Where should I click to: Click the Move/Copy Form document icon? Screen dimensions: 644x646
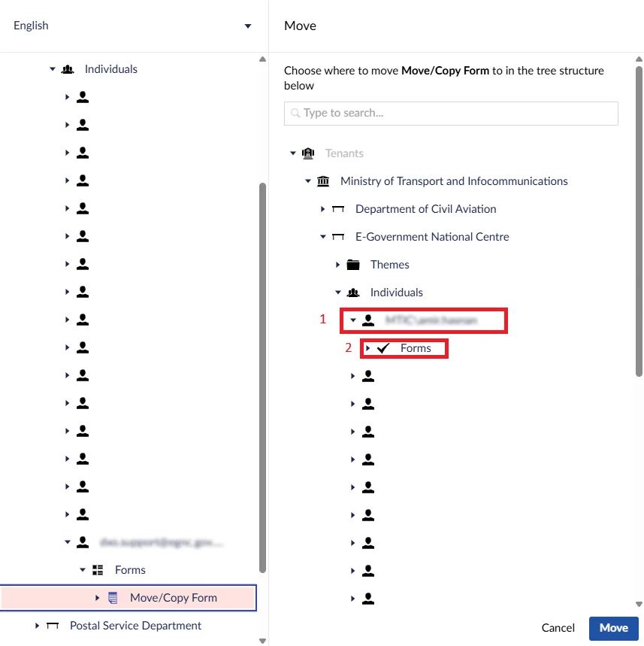coord(113,598)
